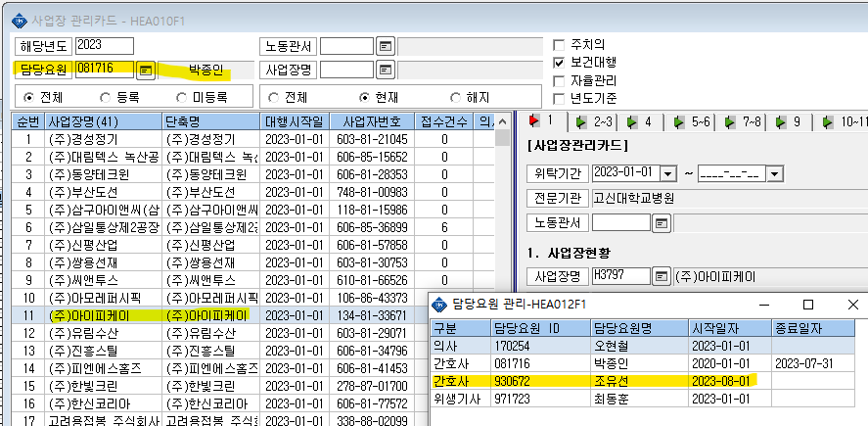Image resolution: width=868 pixels, height=426 pixels.
Task: Open lookup icon next to 담당요원 field
Action: click(146, 70)
